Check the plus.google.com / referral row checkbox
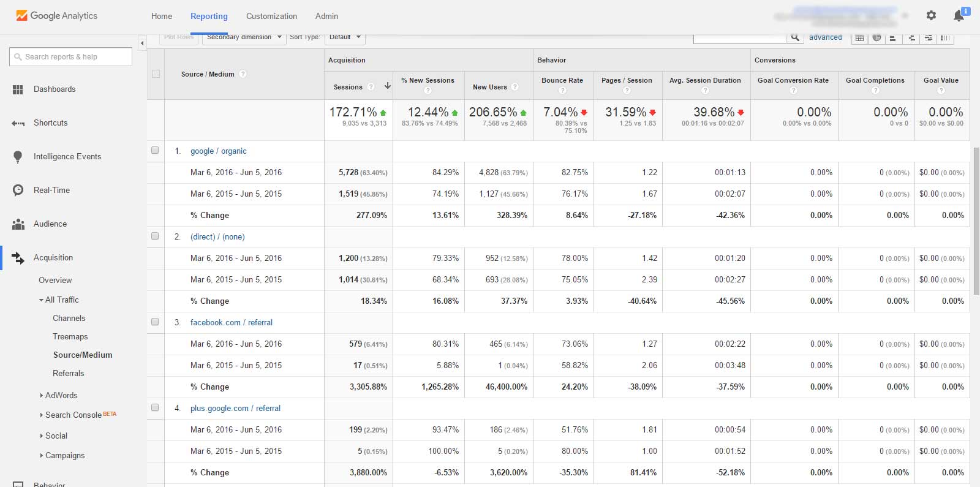The image size is (980, 487). (x=155, y=408)
